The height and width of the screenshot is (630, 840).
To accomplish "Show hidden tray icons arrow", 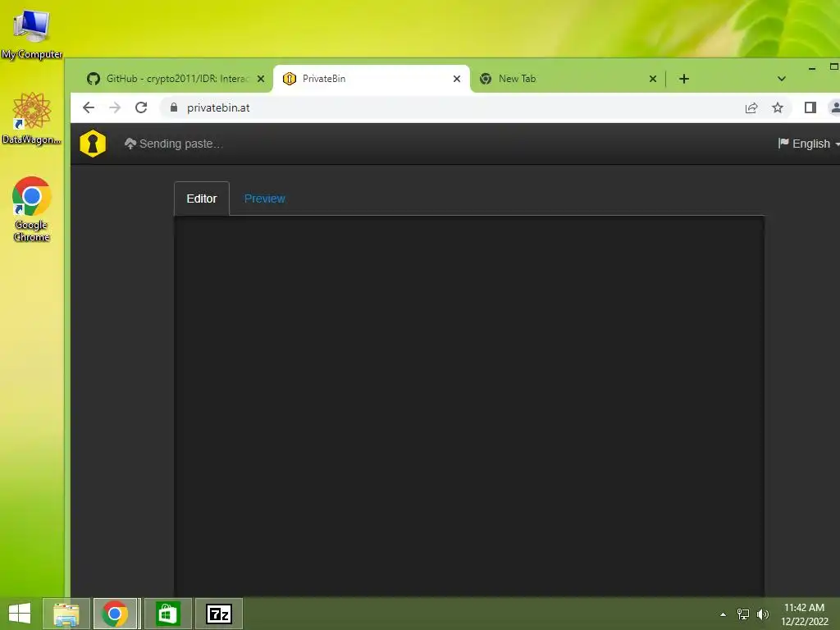I will click(x=724, y=614).
